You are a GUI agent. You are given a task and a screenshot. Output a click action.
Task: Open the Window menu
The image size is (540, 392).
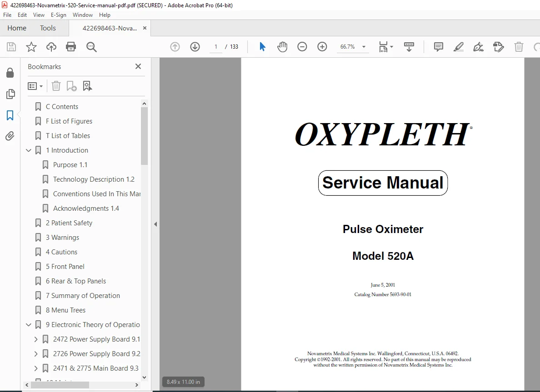pyautogui.click(x=83, y=15)
